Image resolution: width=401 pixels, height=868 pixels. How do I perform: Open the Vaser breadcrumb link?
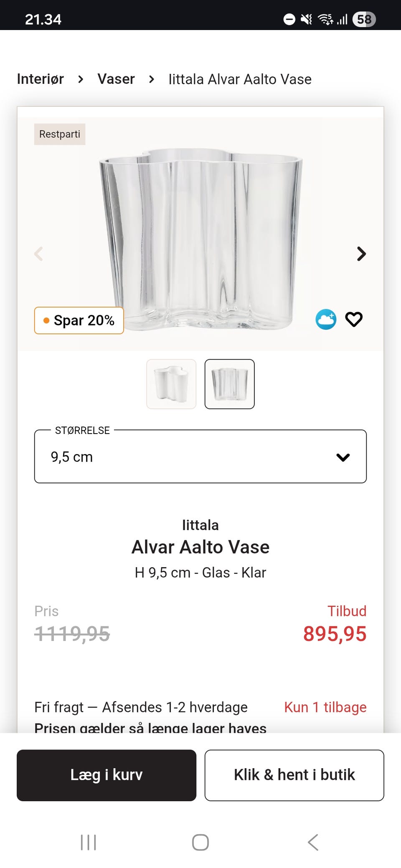(116, 79)
